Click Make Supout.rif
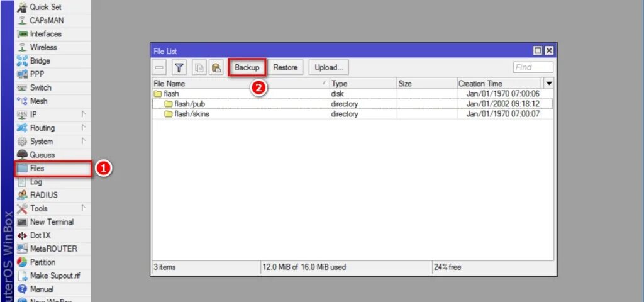Image resolution: width=644 pixels, height=302 pixels. [x=53, y=276]
